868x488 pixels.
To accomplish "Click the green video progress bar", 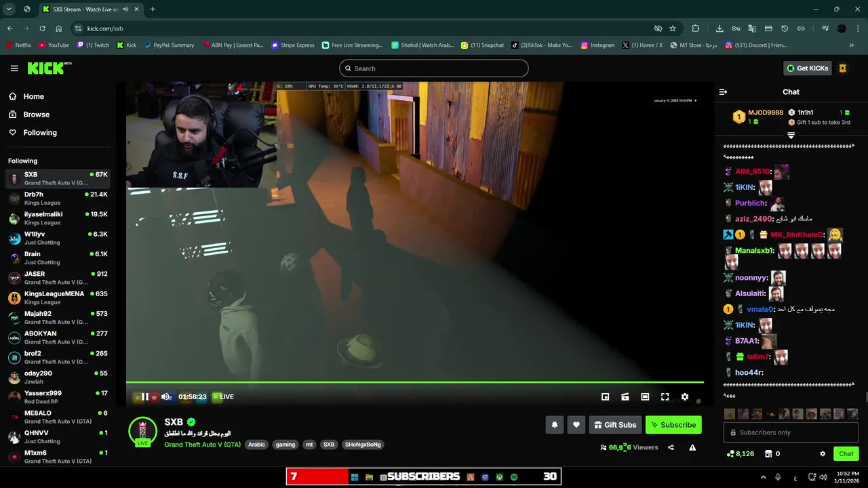I will (414, 382).
